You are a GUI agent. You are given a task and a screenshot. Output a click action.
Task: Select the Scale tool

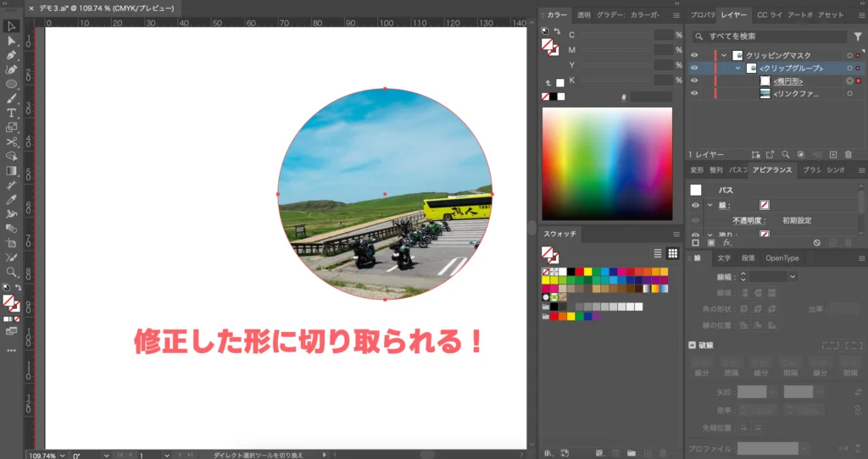11,128
